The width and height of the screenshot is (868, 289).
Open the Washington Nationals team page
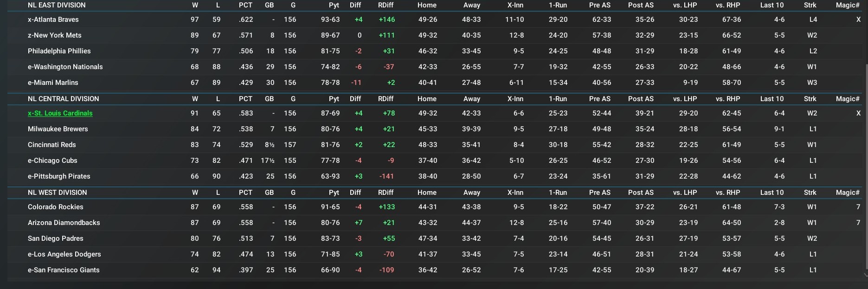click(65, 67)
